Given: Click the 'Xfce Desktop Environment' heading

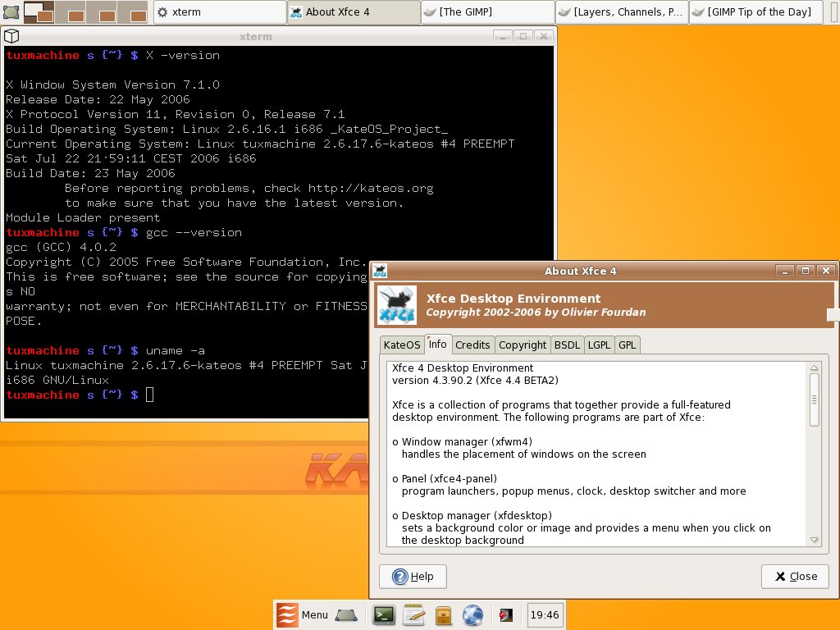Looking at the screenshot, I should coord(514,299).
